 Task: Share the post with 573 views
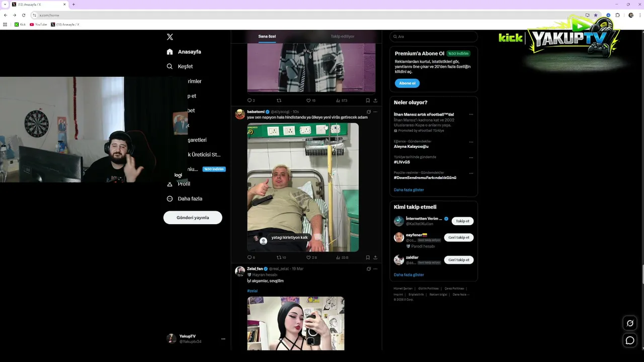[x=375, y=101]
